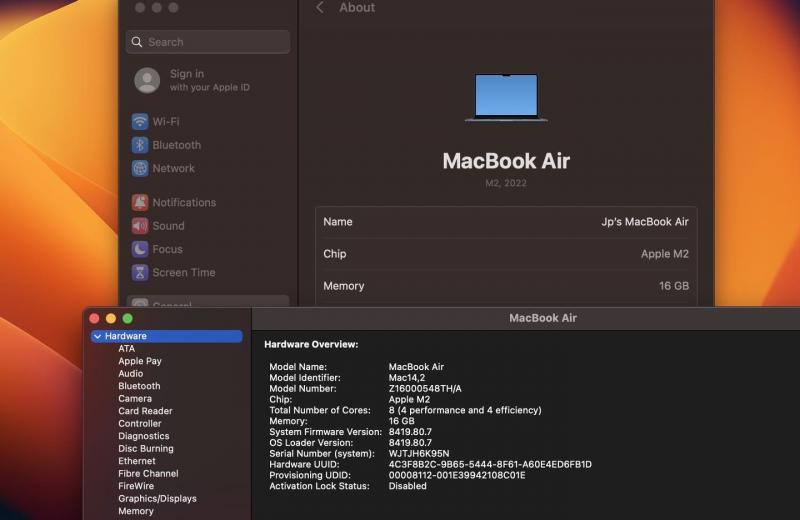Open the Sound speaker icon
Image resolution: width=800 pixels, height=520 pixels.
(140, 226)
